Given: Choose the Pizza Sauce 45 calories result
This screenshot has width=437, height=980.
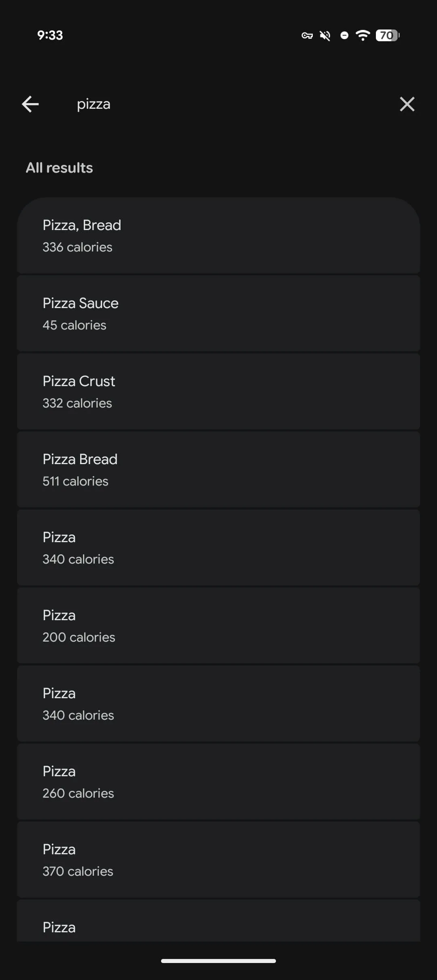Looking at the screenshot, I should pos(218,314).
